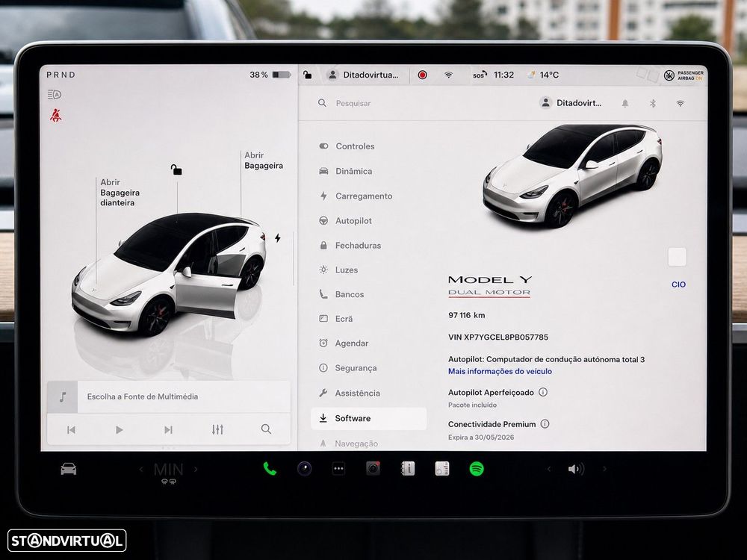Open the Fechaduras locks menu
747x560 pixels.
pyautogui.click(x=350, y=245)
